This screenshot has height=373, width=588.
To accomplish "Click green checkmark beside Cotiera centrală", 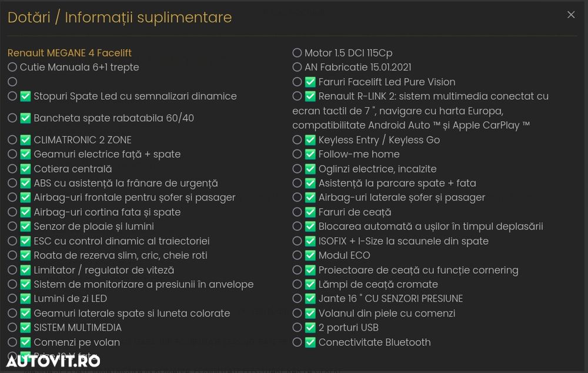I will [x=25, y=169].
